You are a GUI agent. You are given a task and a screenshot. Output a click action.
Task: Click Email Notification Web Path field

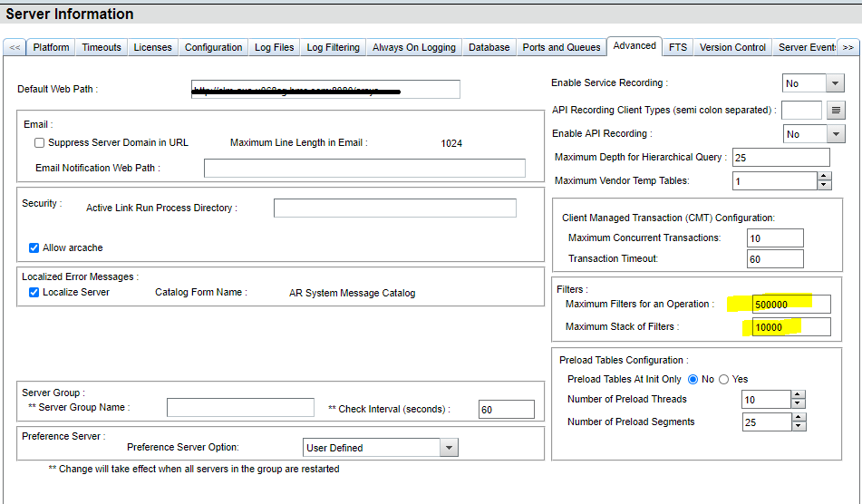(x=364, y=169)
